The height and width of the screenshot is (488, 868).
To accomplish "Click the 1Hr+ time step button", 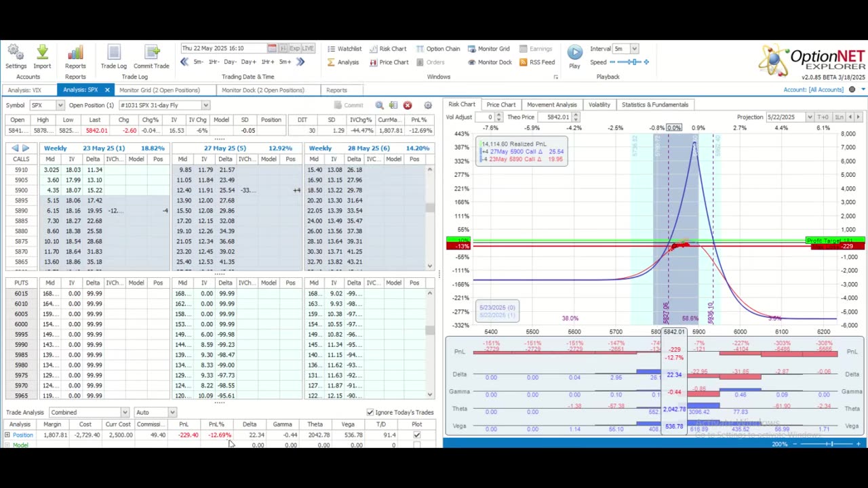I will coord(267,62).
